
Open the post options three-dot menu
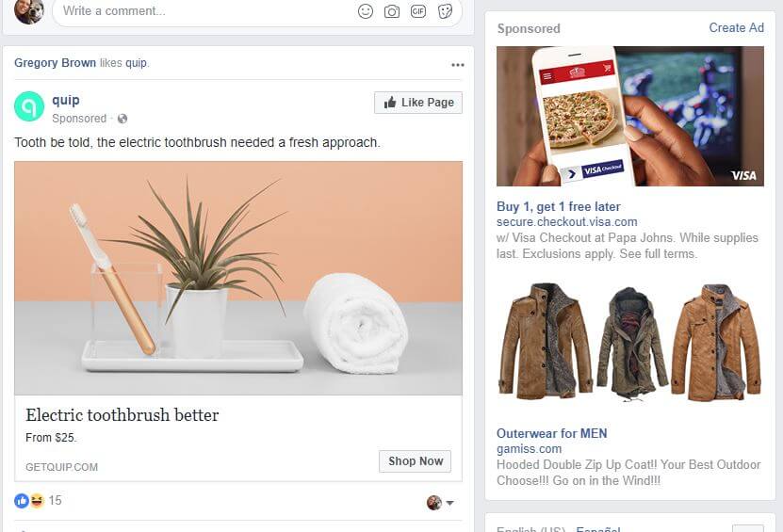pyautogui.click(x=457, y=65)
